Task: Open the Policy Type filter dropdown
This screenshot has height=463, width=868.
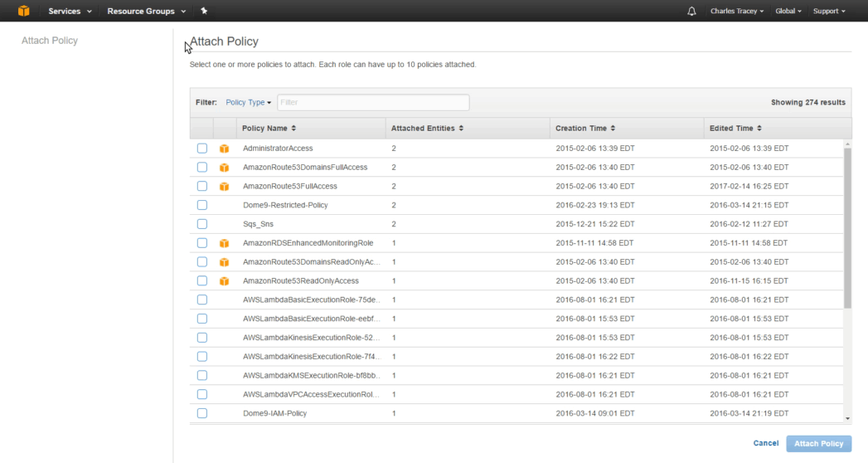Action: tap(248, 102)
